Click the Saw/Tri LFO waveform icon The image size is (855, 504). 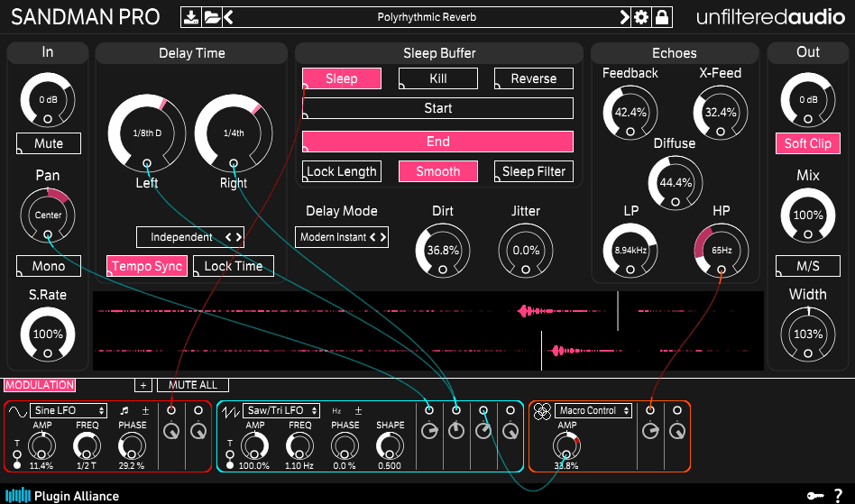230,411
